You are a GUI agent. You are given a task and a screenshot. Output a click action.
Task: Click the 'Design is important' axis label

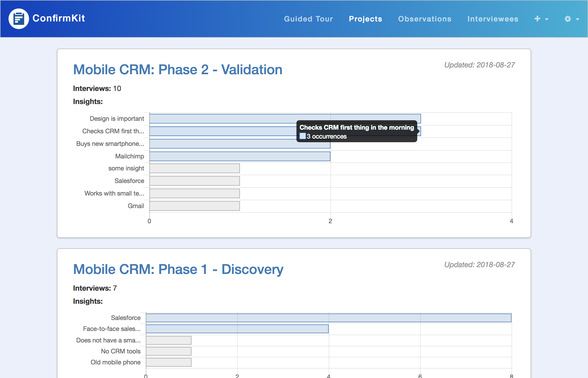(x=117, y=119)
